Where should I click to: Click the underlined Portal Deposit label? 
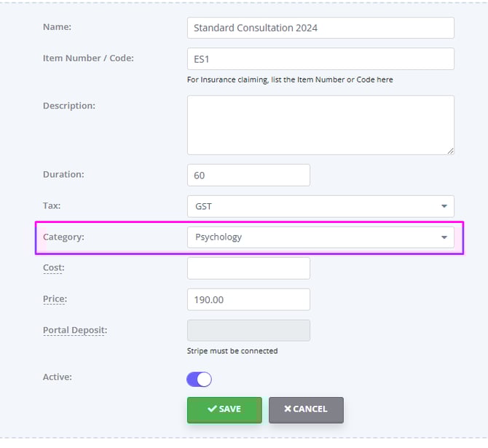pyautogui.click(x=74, y=331)
